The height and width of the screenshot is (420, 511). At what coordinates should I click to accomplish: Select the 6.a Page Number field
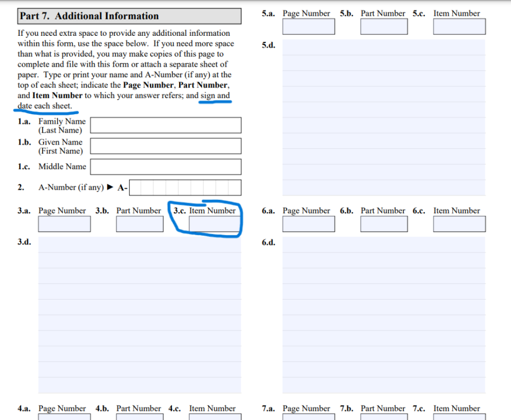click(308, 224)
